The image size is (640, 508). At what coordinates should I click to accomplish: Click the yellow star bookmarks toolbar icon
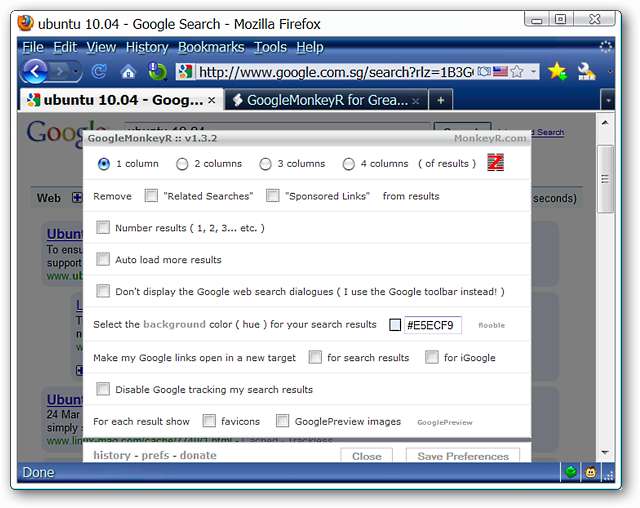557,71
